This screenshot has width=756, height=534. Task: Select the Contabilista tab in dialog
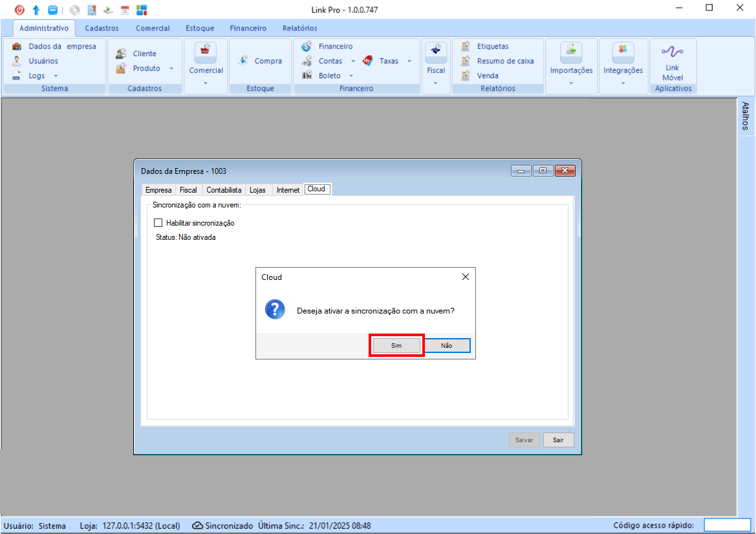pyautogui.click(x=224, y=190)
